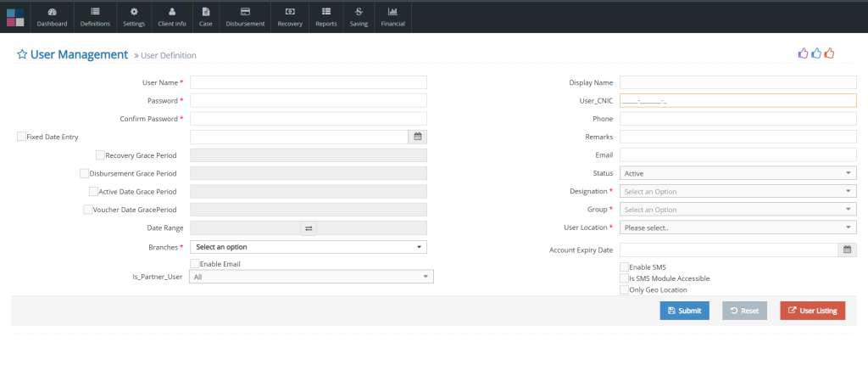Expand the Status dropdown
This screenshot has width=868, height=376.
tap(737, 173)
